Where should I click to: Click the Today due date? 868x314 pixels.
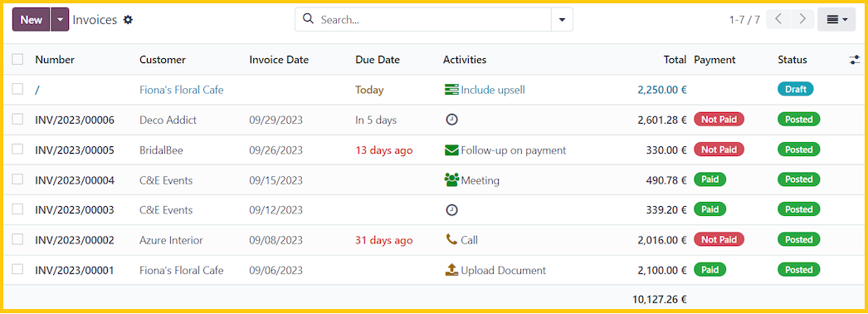click(x=369, y=90)
